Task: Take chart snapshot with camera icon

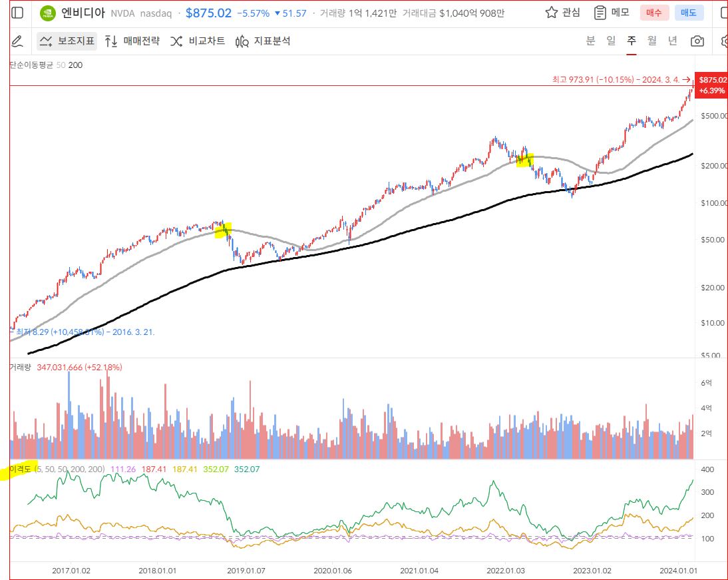Action: pyautogui.click(x=697, y=41)
